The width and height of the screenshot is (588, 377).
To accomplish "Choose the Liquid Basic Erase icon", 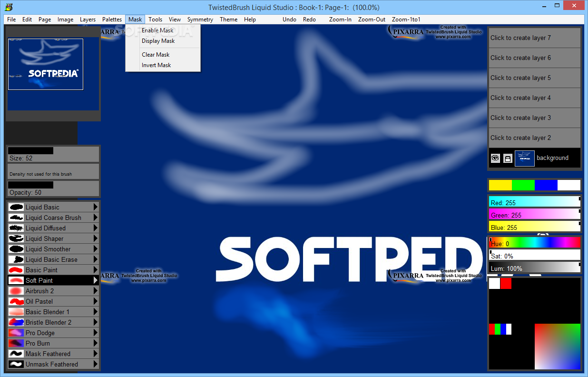I will [x=16, y=259].
